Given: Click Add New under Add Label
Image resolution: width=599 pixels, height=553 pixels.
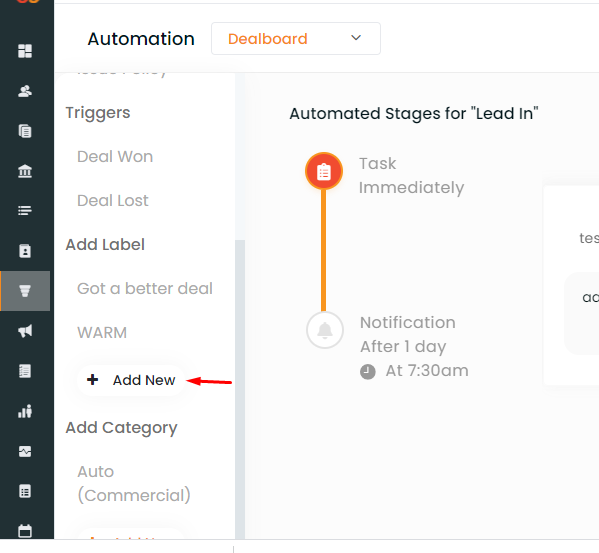Looking at the screenshot, I should [x=131, y=380].
